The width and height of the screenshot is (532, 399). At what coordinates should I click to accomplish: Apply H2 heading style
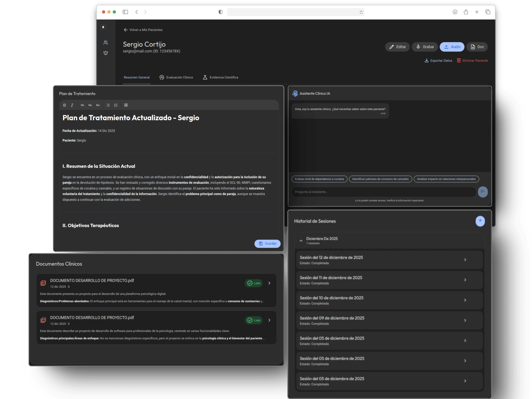tap(90, 105)
